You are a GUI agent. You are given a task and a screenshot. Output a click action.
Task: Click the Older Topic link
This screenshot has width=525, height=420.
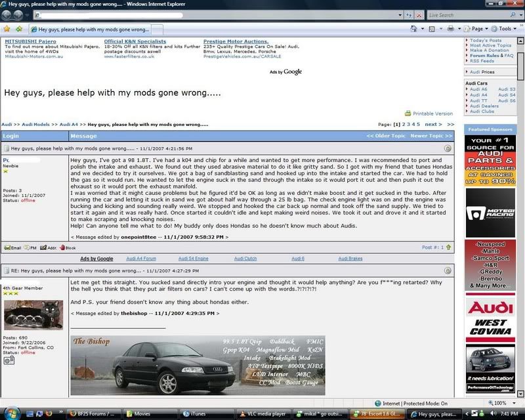pos(386,136)
